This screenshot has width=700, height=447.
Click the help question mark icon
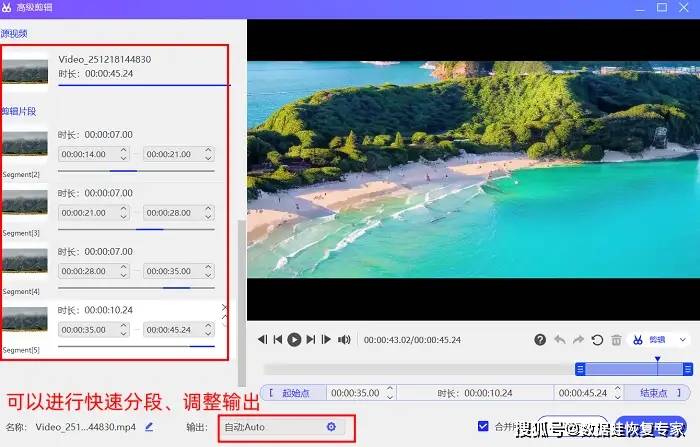tap(540, 340)
